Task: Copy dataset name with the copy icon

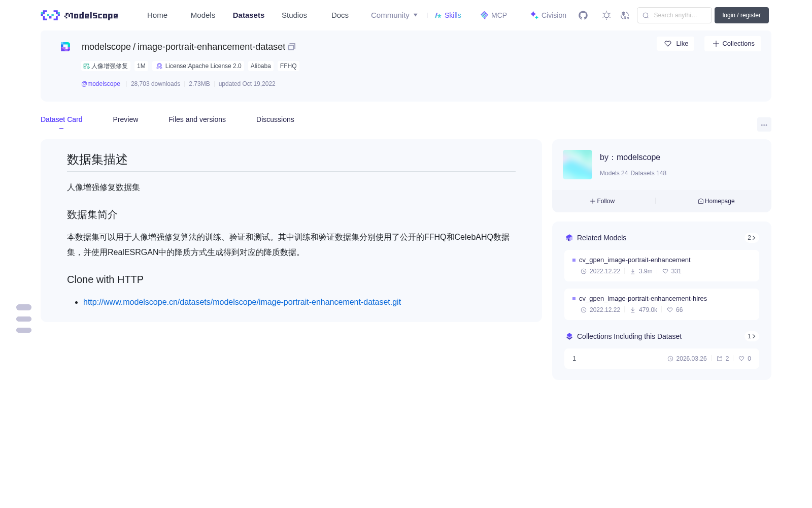Action: [292, 47]
